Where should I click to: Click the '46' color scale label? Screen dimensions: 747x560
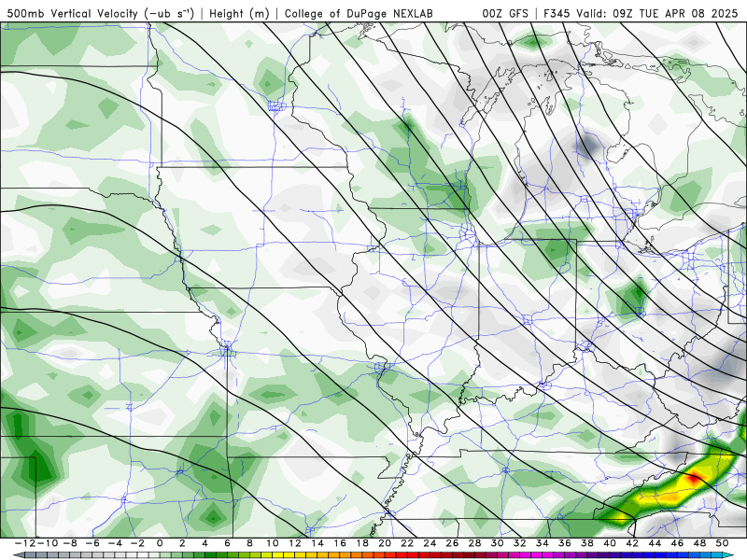[x=678, y=543]
